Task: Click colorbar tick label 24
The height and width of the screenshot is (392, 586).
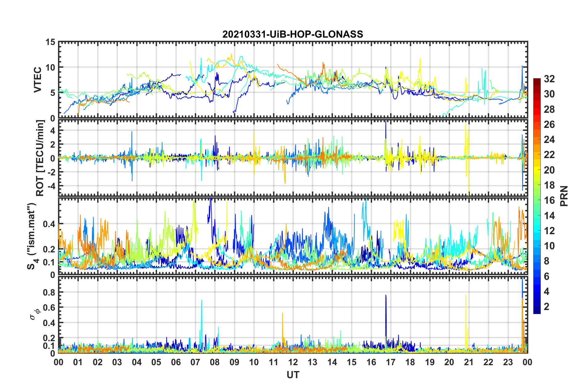Action: (x=549, y=140)
